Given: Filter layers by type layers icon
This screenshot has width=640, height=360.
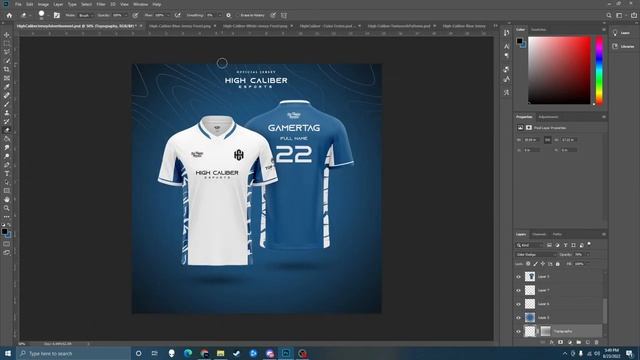Looking at the screenshot, I should point(565,245).
